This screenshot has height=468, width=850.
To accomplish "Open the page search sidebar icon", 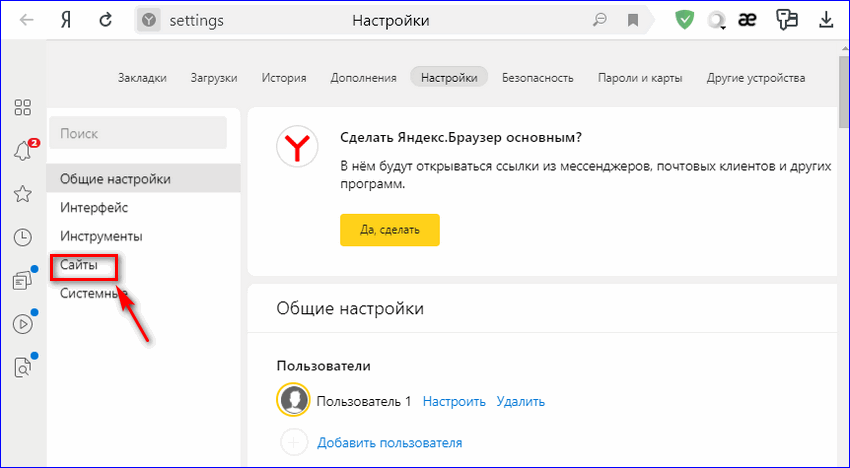I will pyautogui.click(x=23, y=367).
